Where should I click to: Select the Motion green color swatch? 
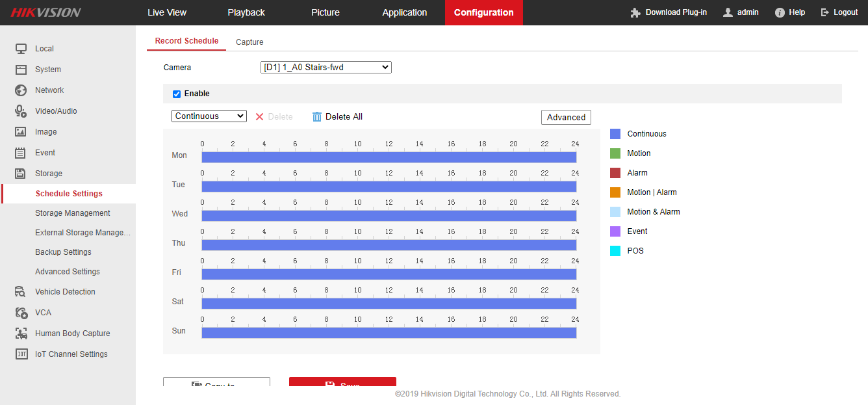(615, 153)
